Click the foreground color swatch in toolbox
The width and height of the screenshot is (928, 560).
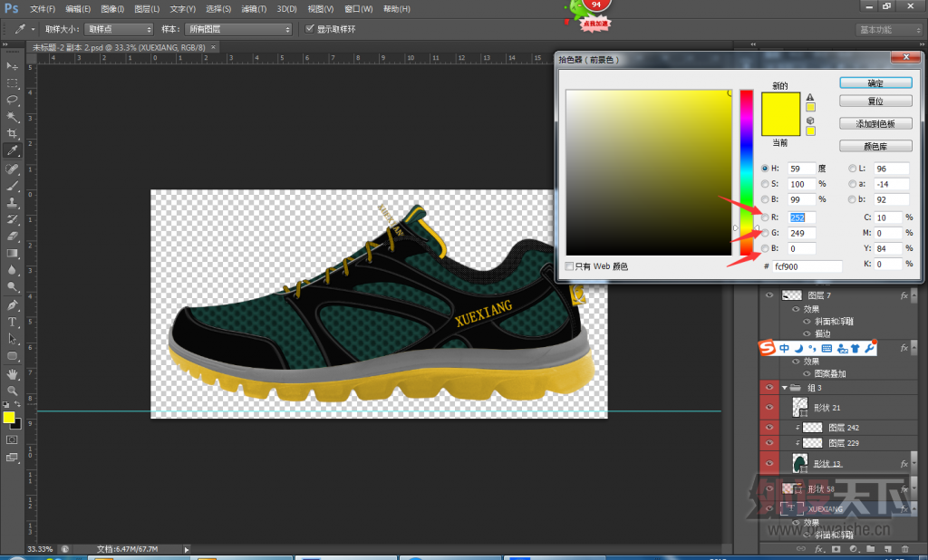[x=9, y=418]
